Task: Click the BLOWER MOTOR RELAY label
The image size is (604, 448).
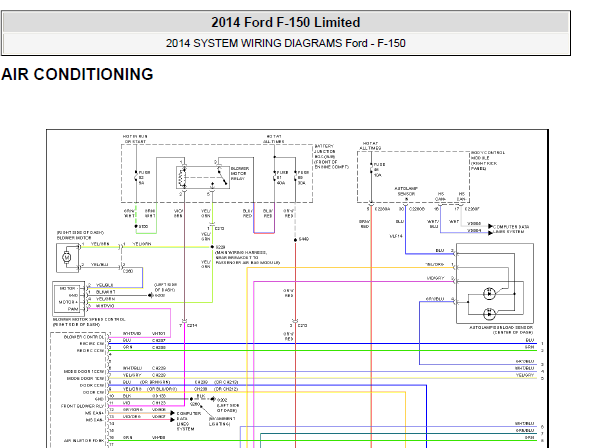Action: (x=240, y=174)
